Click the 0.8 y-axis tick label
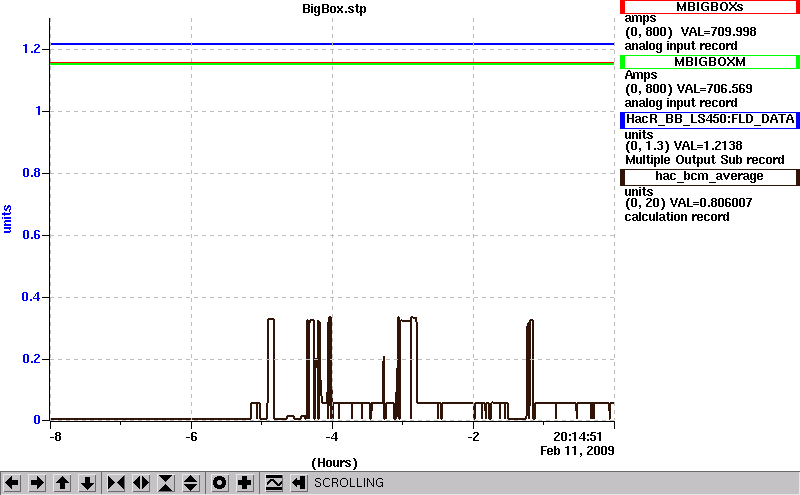Viewport: 800px width, 495px height. point(31,173)
